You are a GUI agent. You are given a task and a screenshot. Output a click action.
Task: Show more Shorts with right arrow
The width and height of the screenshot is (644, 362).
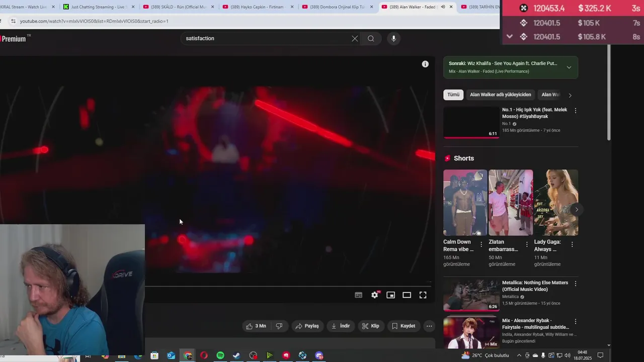pos(577,210)
